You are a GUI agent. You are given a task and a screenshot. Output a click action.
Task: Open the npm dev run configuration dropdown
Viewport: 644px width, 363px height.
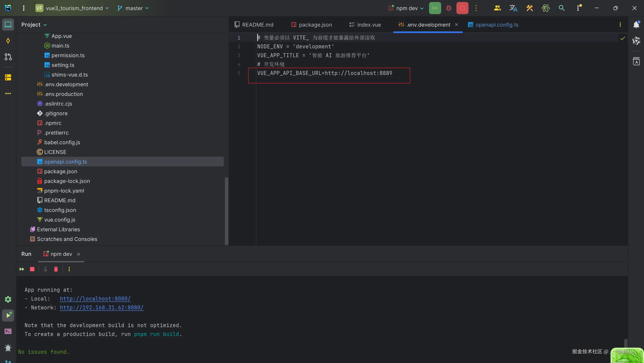coord(407,8)
